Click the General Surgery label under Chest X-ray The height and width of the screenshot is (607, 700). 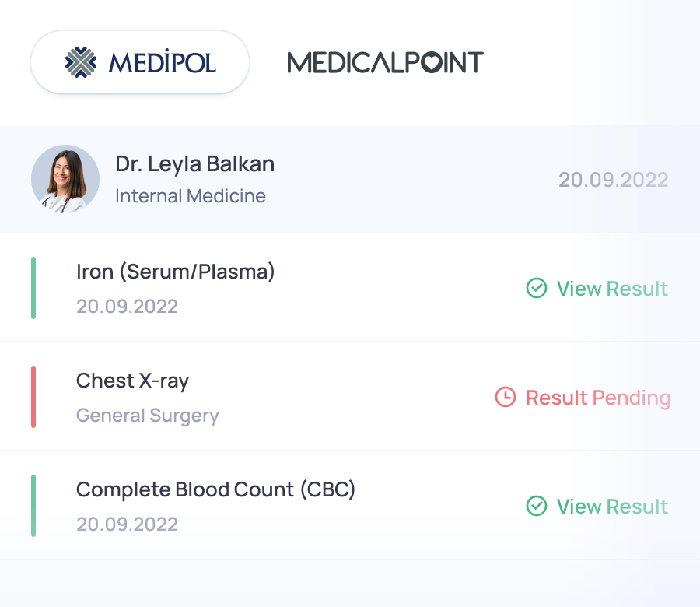pos(148,416)
